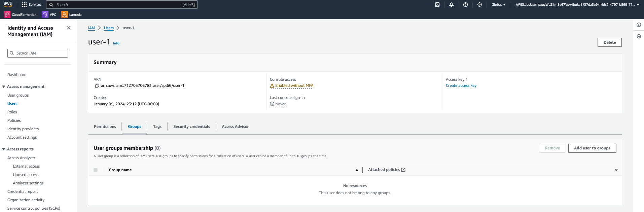
Task: Open Access Analyzer in sidebar
Action: pyautogui.click(x=21, y=158)
